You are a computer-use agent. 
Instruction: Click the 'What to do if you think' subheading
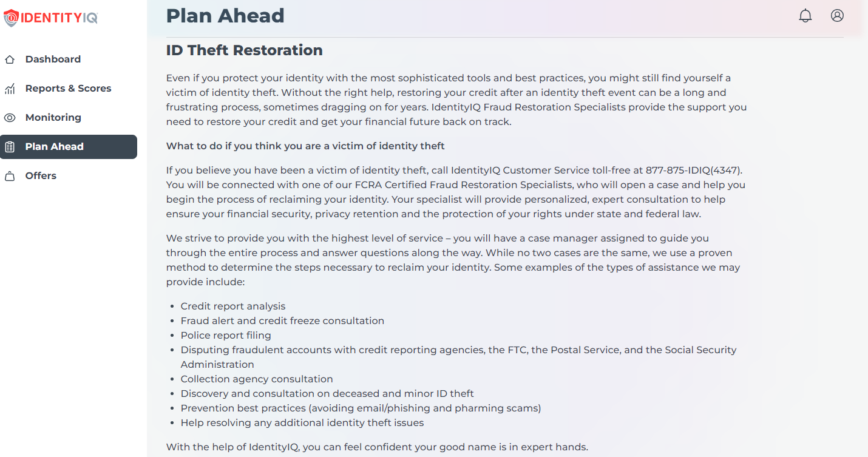pos(305,146)
